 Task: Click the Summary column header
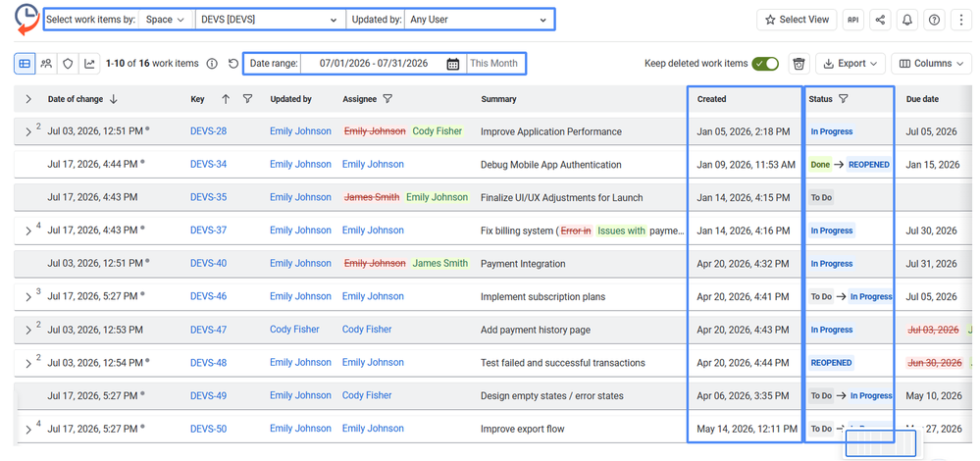pyautogui.click(x=498, y=99)
